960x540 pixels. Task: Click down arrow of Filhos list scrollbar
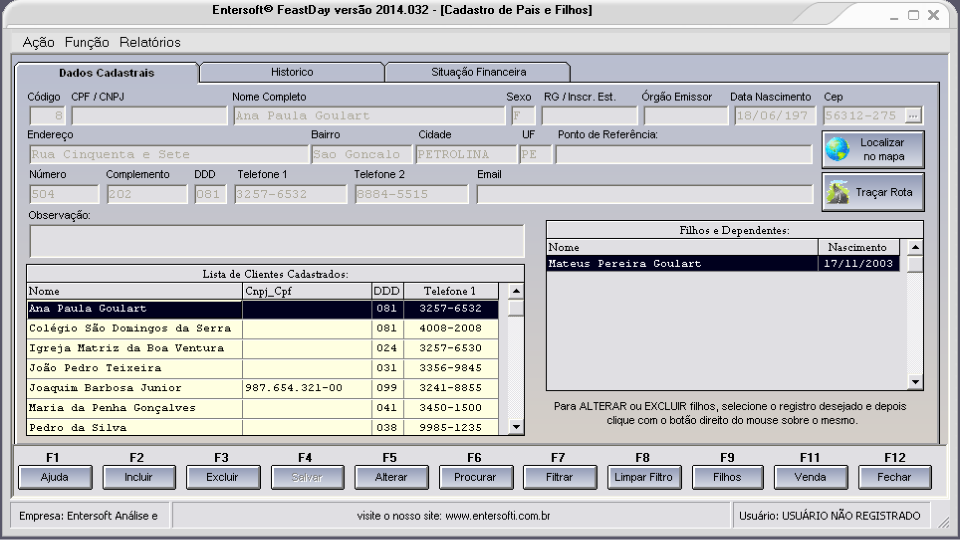tap(915, 382)
